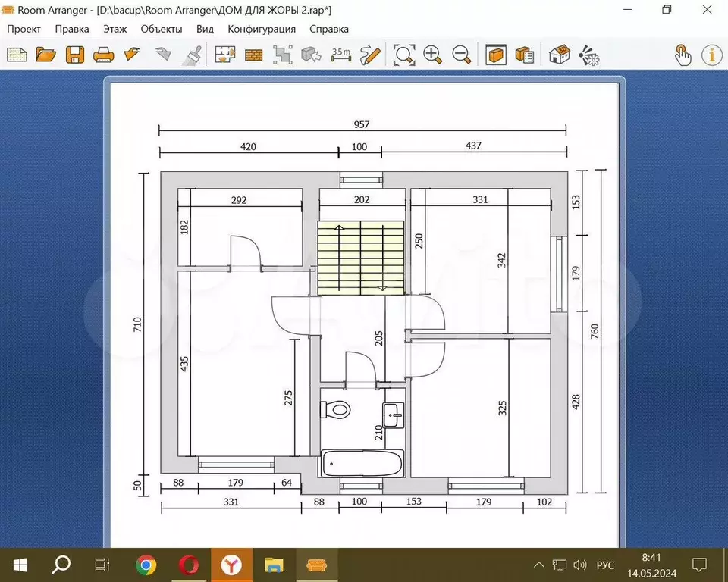The width and height of the screenshot is (728, 582).
Task: Select the toilet in the bathroom
Action: tap(335, 409)
